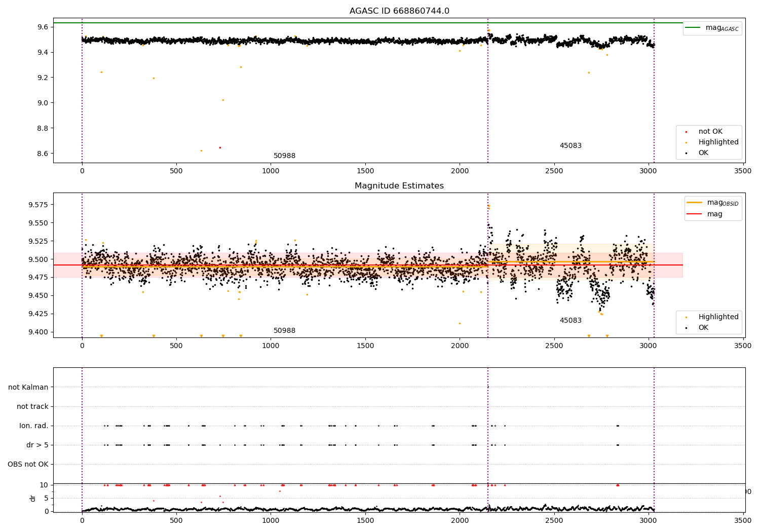Click the 1500 x-axis tick under the middle plot
Screen dimensions: 760x532
(x=365, y=346)
